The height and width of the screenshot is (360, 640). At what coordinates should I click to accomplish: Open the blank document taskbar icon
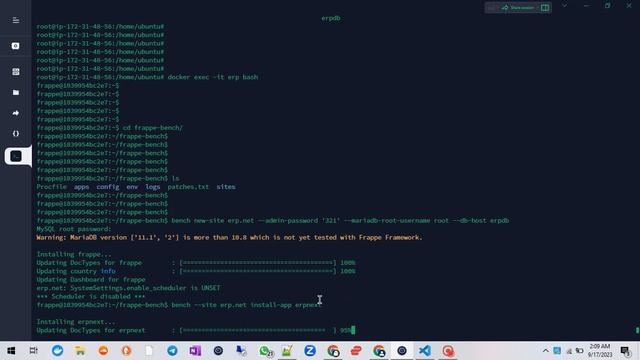[149, 351]
